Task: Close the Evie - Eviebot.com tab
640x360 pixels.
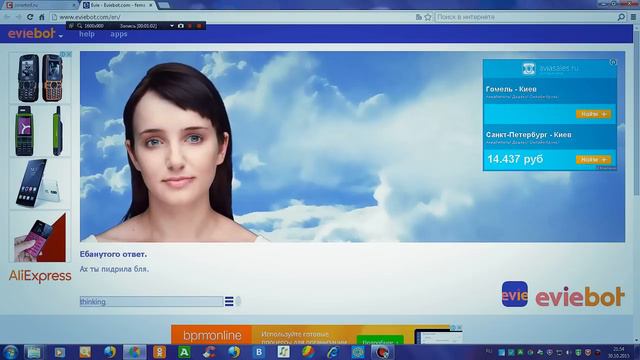Action: pos(151,5)
